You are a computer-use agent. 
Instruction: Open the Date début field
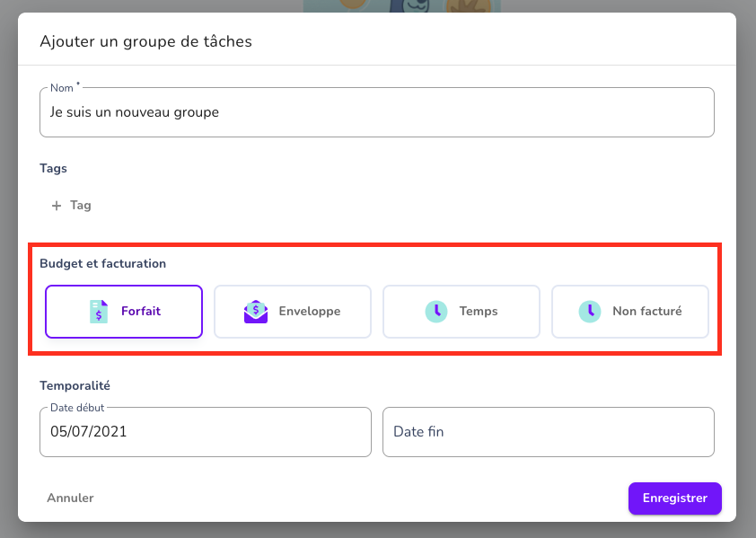pyautogui.click(x=206, y=432)
